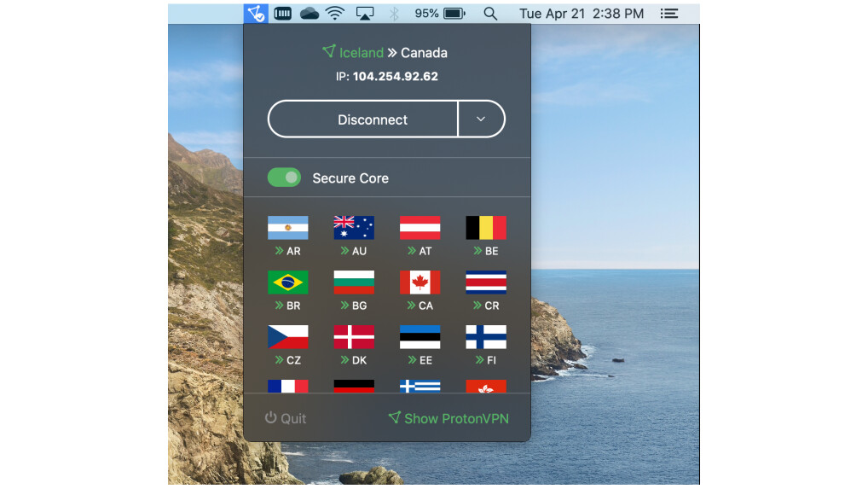The width and height of the screenshot is (868, 489).
Task: Open the cloud status menu bar icon
Action: (x=310, y=14)
